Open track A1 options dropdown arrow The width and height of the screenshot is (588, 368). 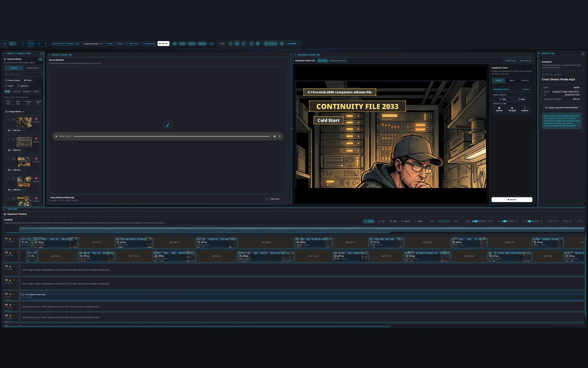pos(14,294)
